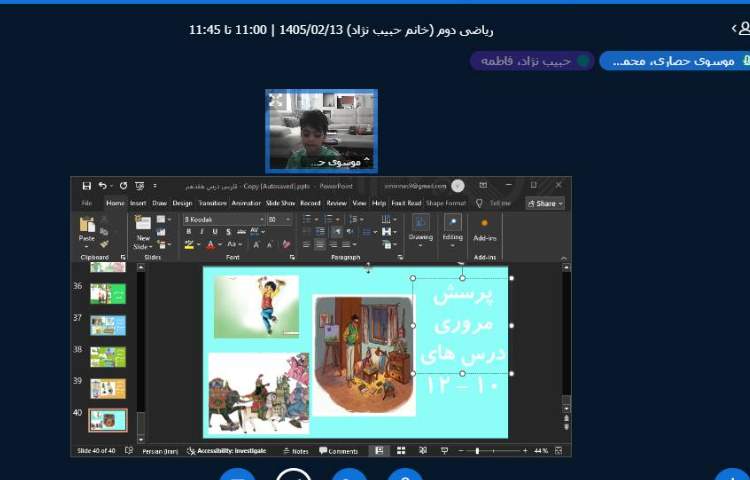Increase font size with larger A icon
The width and height of the screenshot is (750, 480).
tap(256, 245)
